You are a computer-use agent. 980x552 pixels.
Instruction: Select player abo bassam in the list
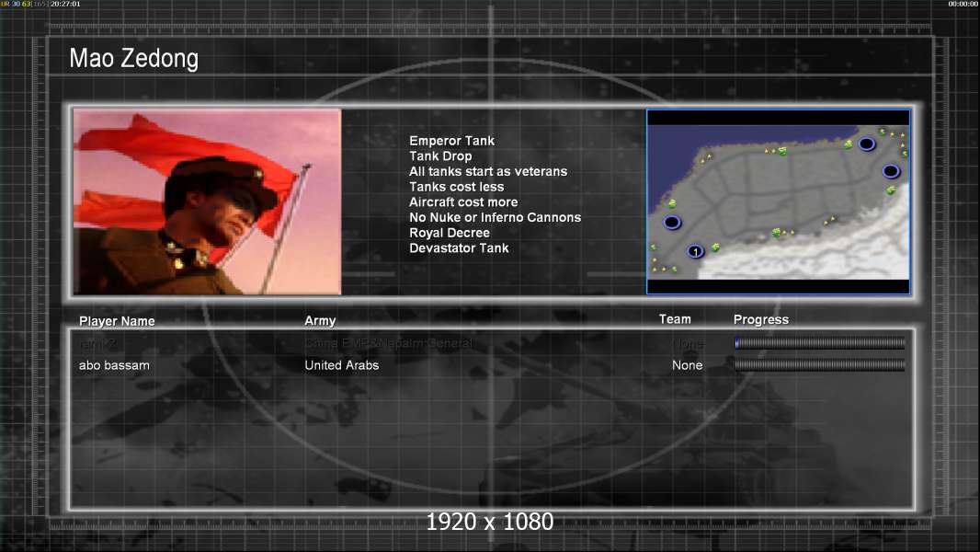[114, 365]
